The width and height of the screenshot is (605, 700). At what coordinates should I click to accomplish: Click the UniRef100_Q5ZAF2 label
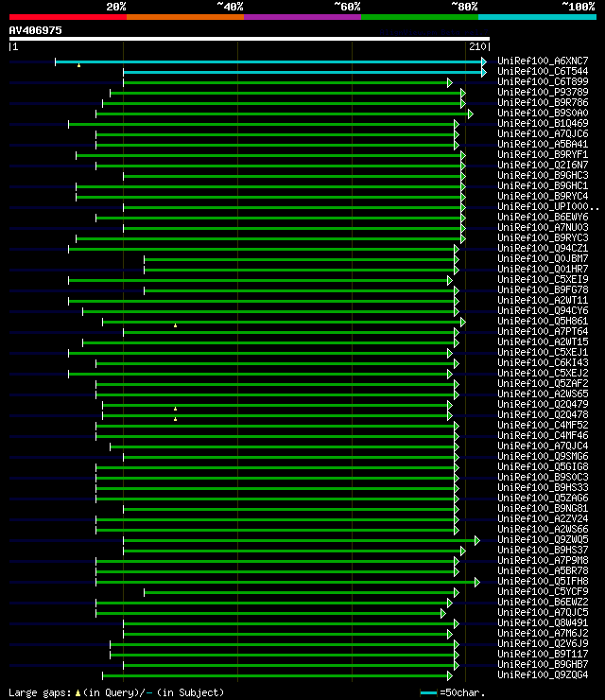pyautogui.click(x=543, y=383)
